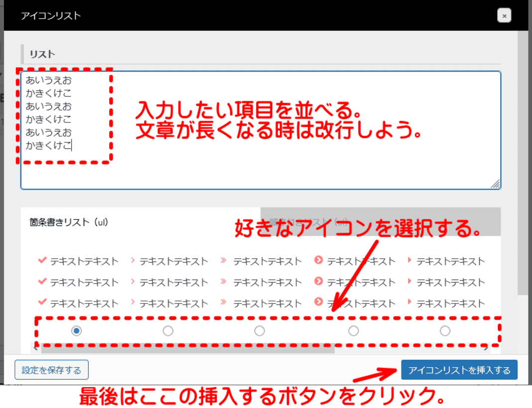Select the radio button under the single chevron style
532x408 pixels.
(x=168, y=330)
